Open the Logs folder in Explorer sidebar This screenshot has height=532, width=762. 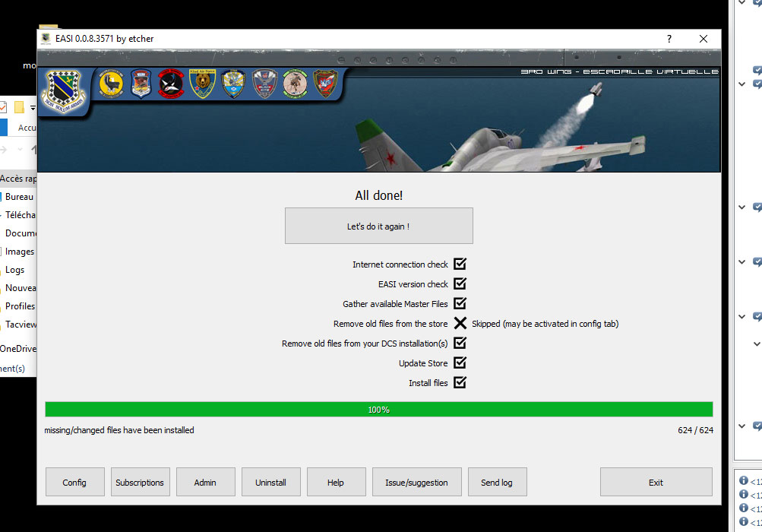pyautogui.click(x=15, y=270)
